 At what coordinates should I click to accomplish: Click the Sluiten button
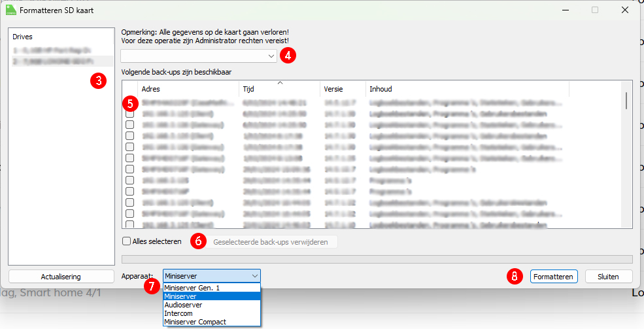coord(609,276)
